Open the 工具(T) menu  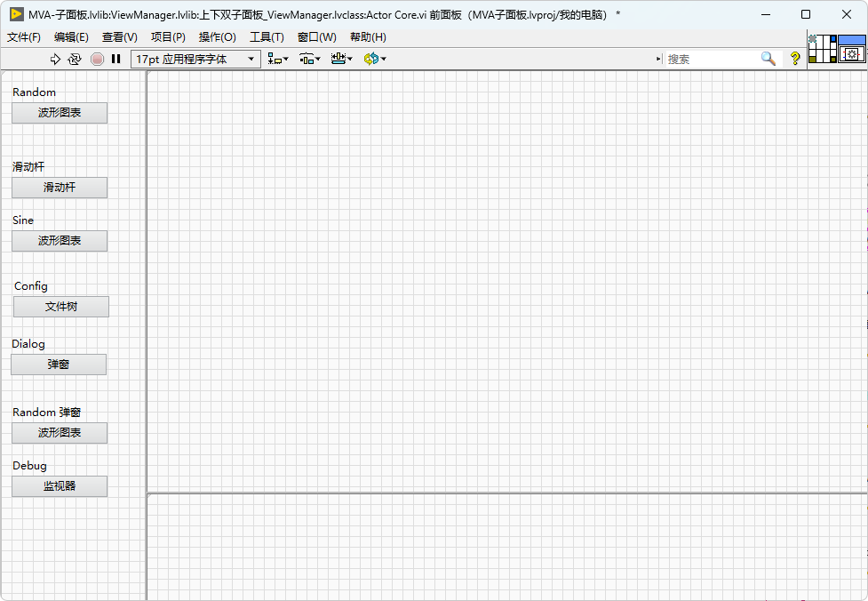pos(267,37)
